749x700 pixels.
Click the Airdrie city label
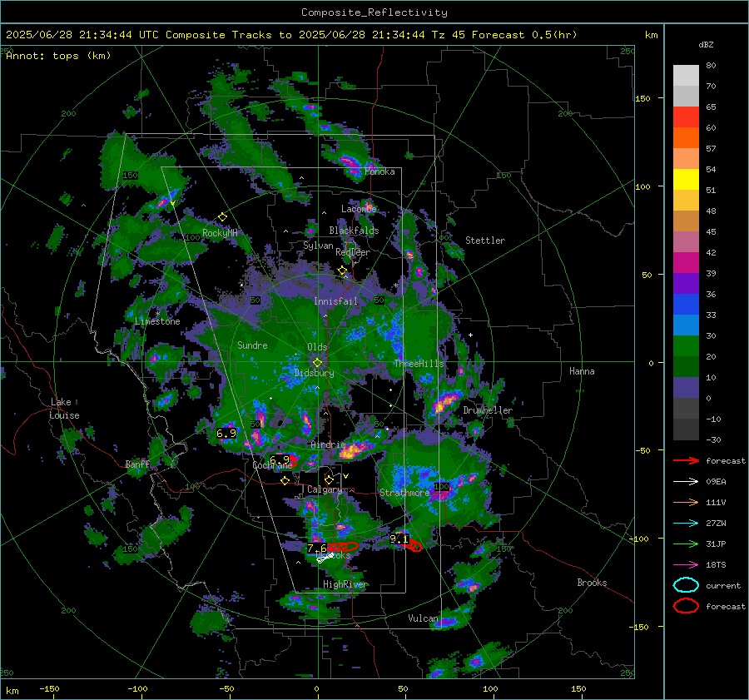pos(328,444)
